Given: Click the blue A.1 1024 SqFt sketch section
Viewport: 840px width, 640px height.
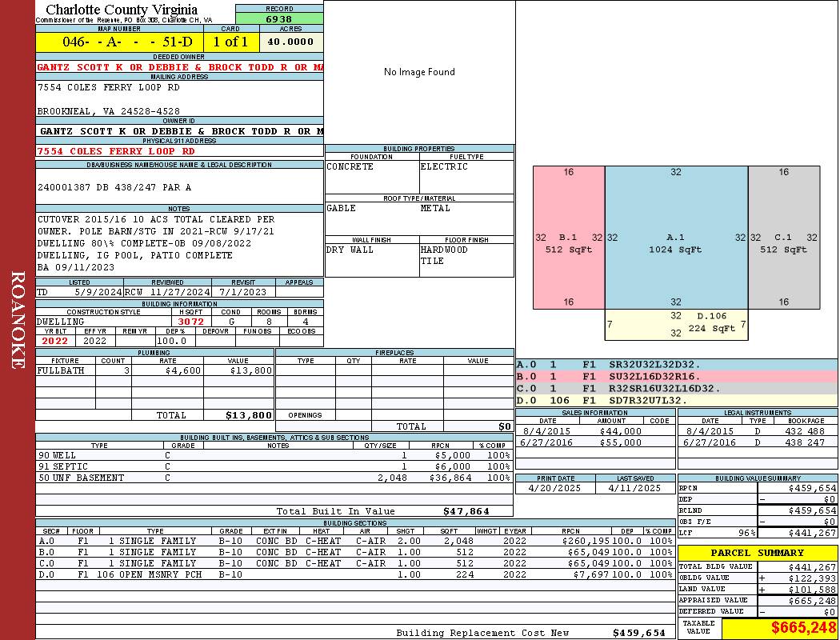Looking at the screenshot, I should 677,238.
